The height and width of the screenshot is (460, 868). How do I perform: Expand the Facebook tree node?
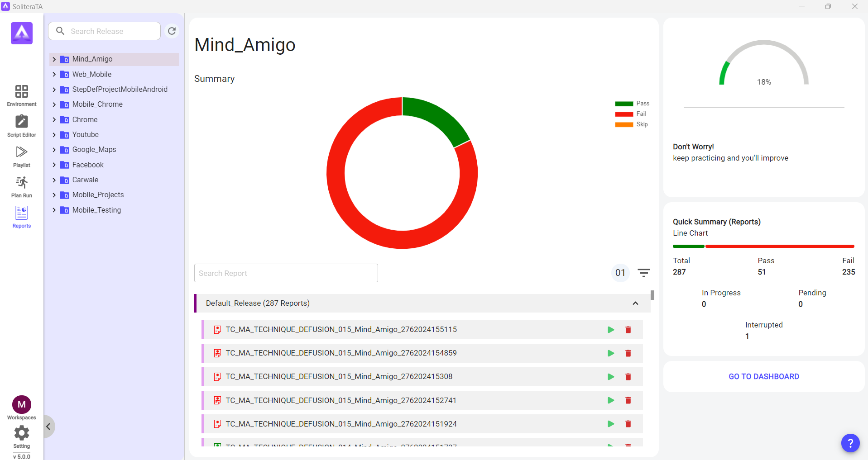(54, 165)
